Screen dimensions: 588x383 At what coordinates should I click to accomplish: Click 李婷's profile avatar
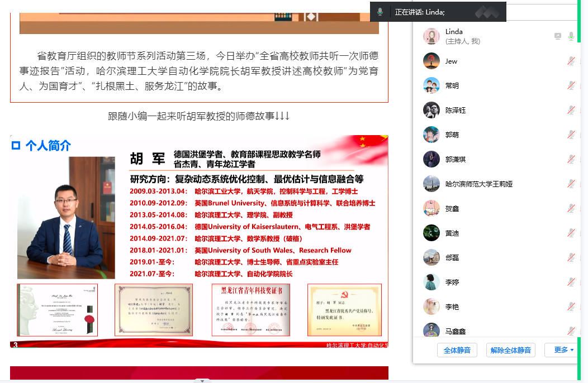(x=431, y=282)
